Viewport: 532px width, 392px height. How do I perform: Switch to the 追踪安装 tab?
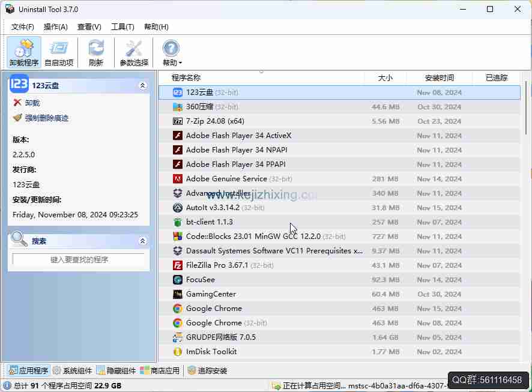[207, 370]
